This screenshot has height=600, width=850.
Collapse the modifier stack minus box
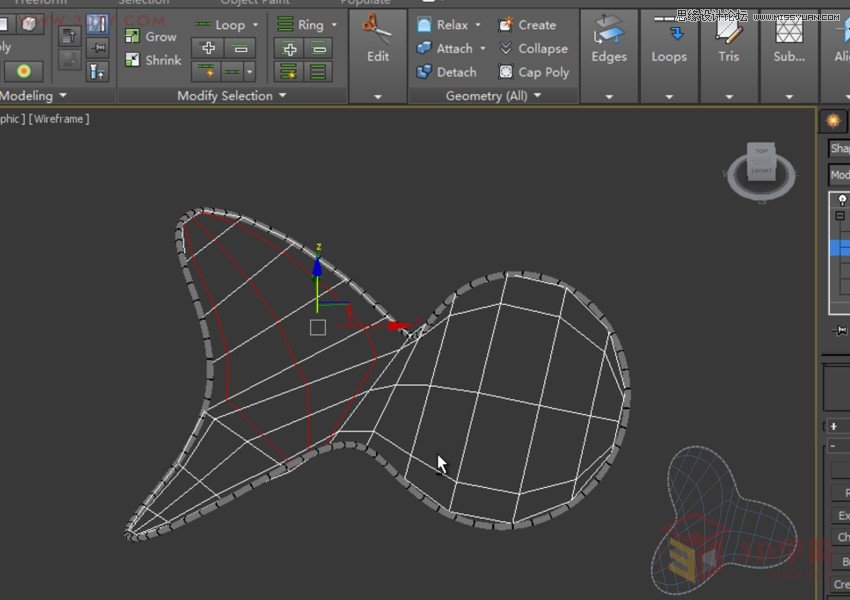click(x=840, y=216)
